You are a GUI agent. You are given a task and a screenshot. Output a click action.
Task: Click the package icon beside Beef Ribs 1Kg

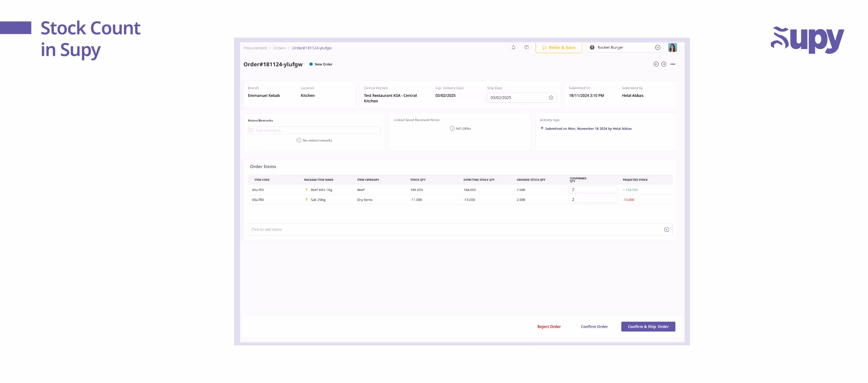click(307, 190)
